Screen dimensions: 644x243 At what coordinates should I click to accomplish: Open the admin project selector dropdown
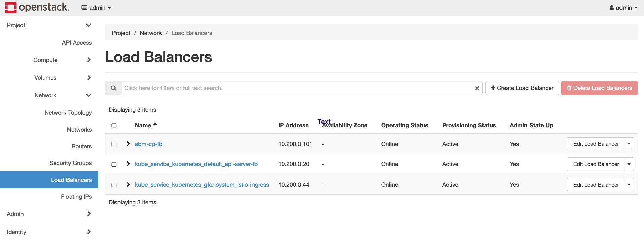click(96, 8)
